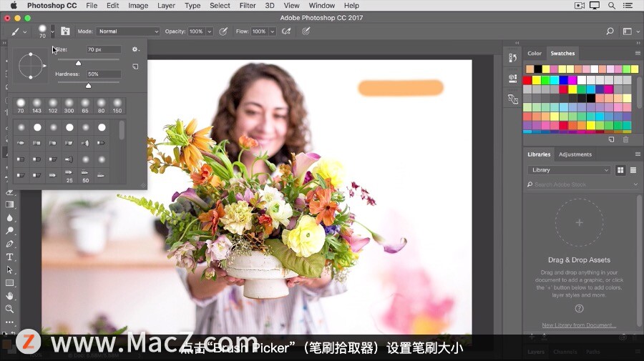This screenshot has width=644, height=361.
Task: Open the Library selection dropdown
Action: (x=570, y=170)
